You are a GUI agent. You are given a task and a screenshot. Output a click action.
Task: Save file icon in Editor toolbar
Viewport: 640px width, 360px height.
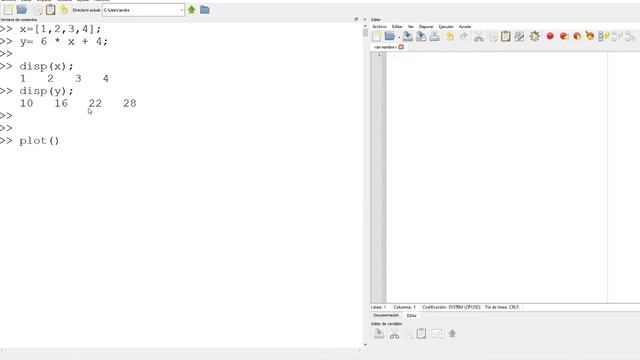click(x=407, y=37)
